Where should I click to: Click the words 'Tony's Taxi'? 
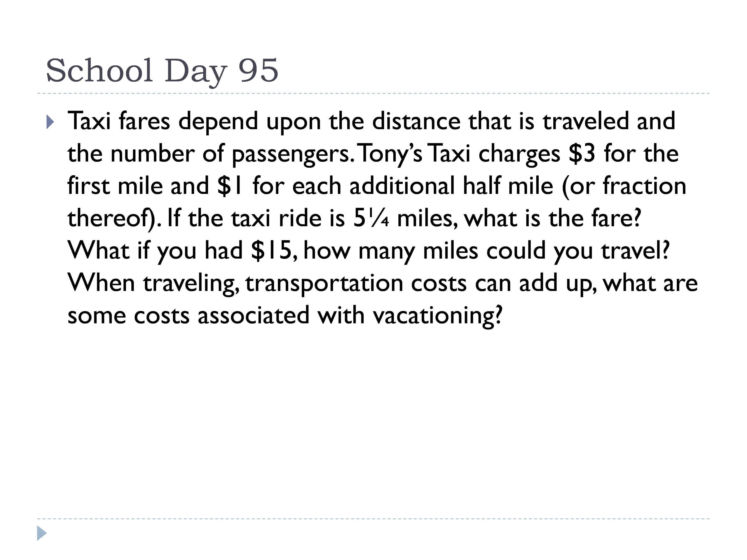[414, 154]
